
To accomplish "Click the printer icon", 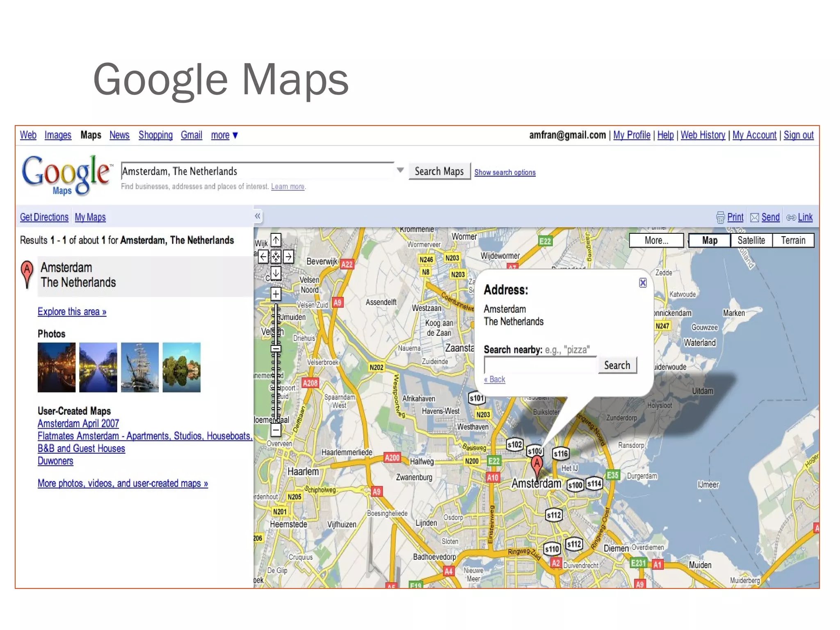I will click(720, 217).
